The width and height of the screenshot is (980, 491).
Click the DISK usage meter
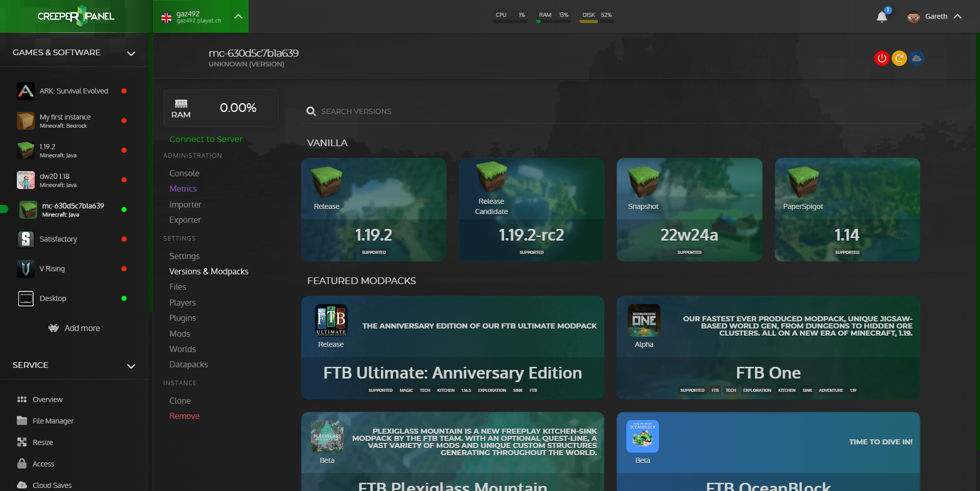tap(597, 16)
